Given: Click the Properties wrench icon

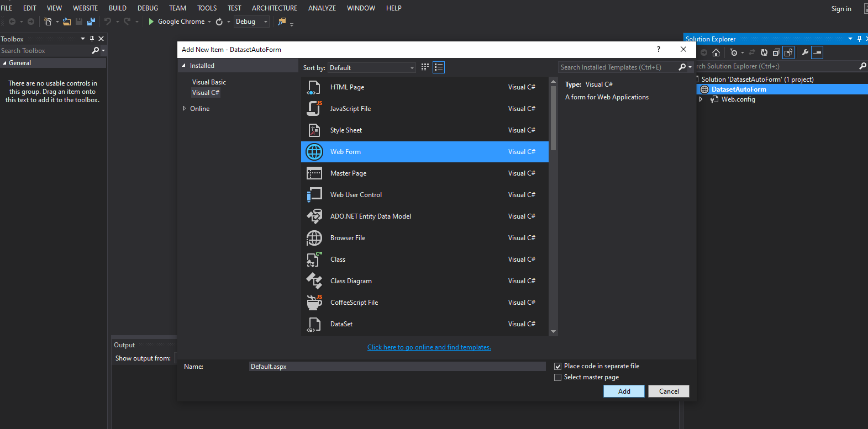Looking at the screenshot, I should [805, 52].
